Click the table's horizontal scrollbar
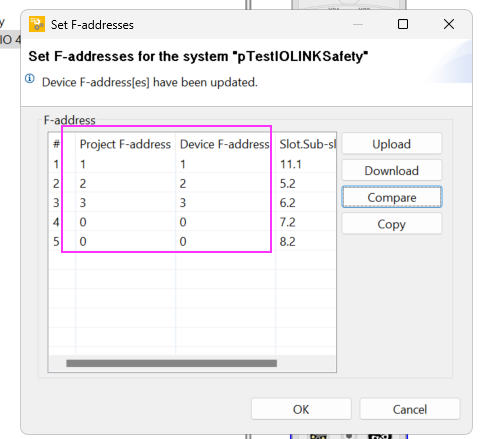490x439 pixels. tap(171, 363)
